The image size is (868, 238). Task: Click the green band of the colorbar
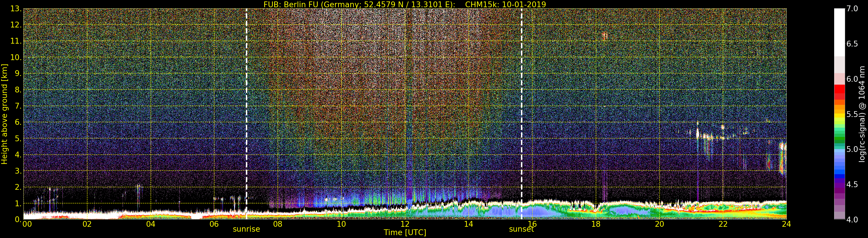click(x=839, y=139)
